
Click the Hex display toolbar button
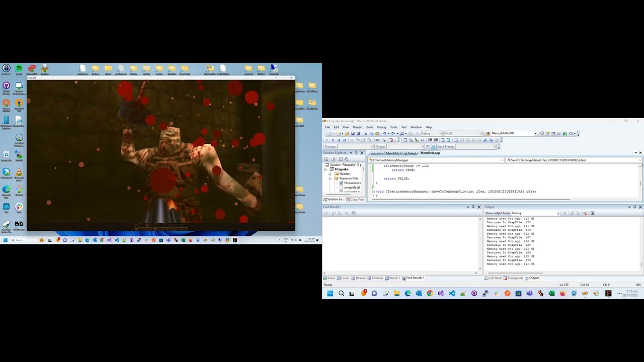pyautogui.click(x=377, y=140)
